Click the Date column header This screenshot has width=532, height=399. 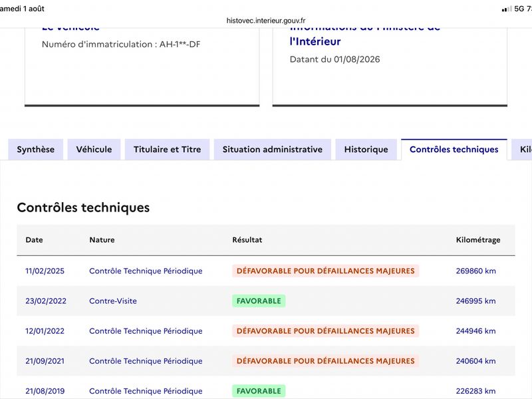click(35, 240)
